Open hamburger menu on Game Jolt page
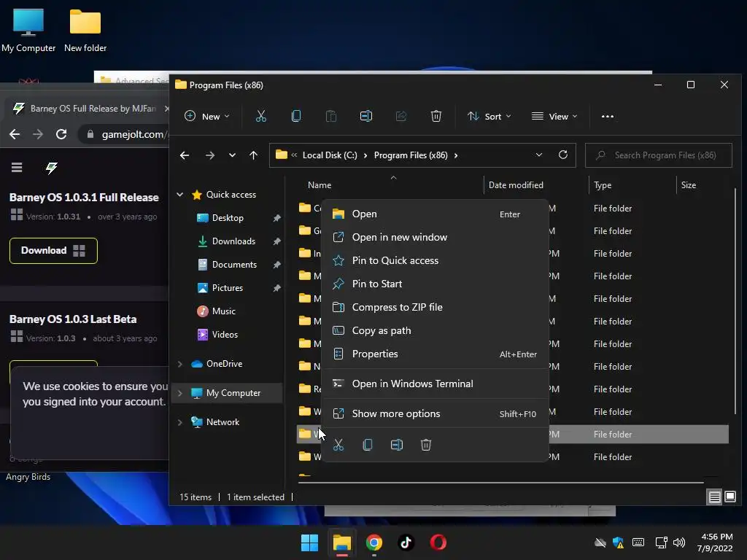Image resolution: width=747 pixels, height=560 pixels. [x=17, y=167]
